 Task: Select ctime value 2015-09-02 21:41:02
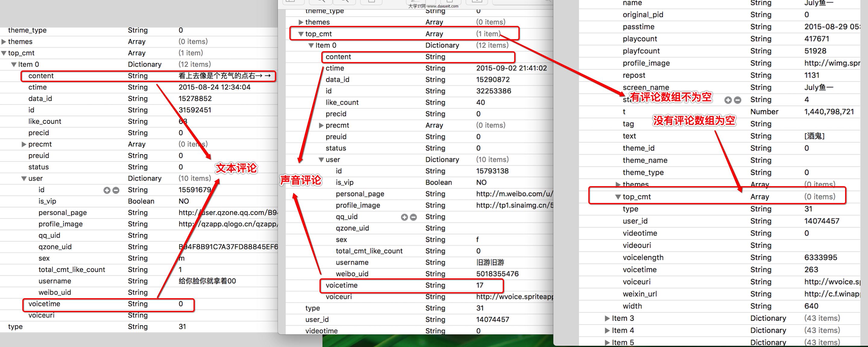(511, 68)
